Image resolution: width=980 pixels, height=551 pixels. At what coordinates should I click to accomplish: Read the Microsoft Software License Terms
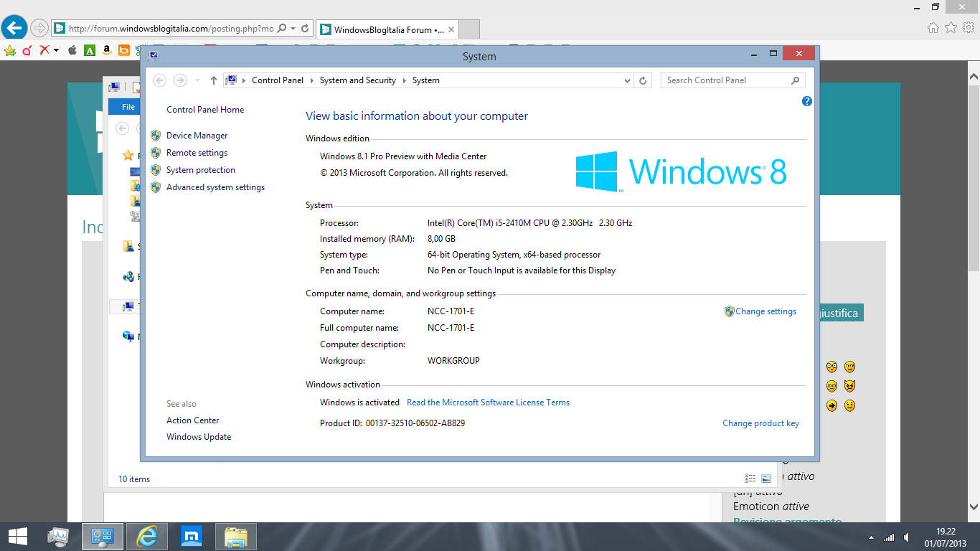point(488,402)
